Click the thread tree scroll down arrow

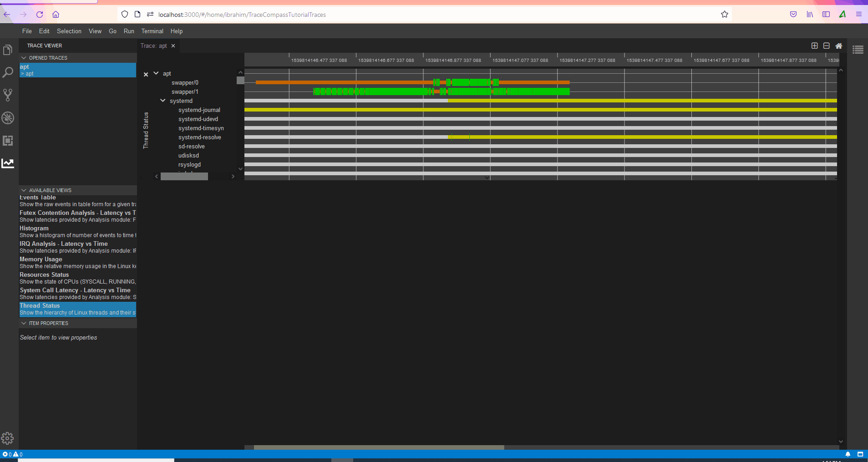point(240,169)
